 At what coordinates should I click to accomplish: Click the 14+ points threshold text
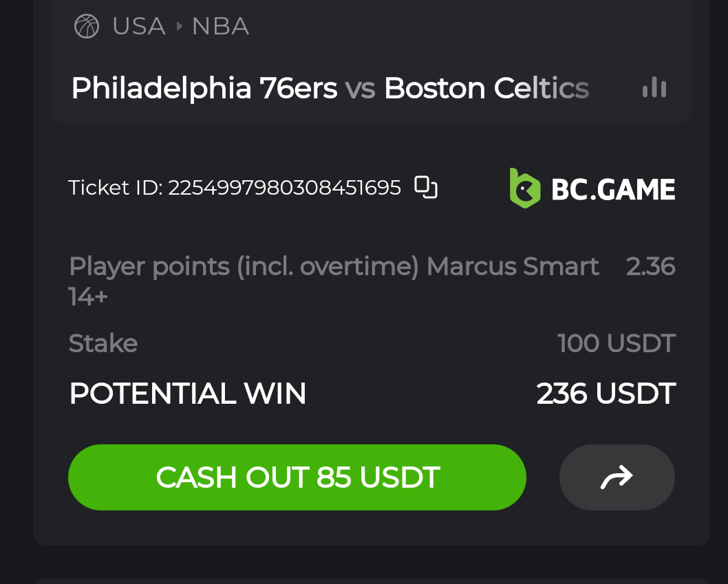coord(88,296)
